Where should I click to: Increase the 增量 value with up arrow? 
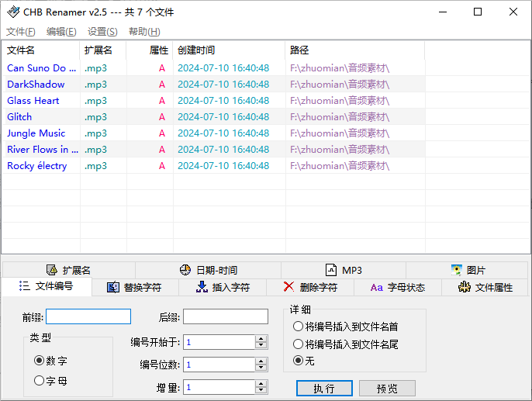261,384
